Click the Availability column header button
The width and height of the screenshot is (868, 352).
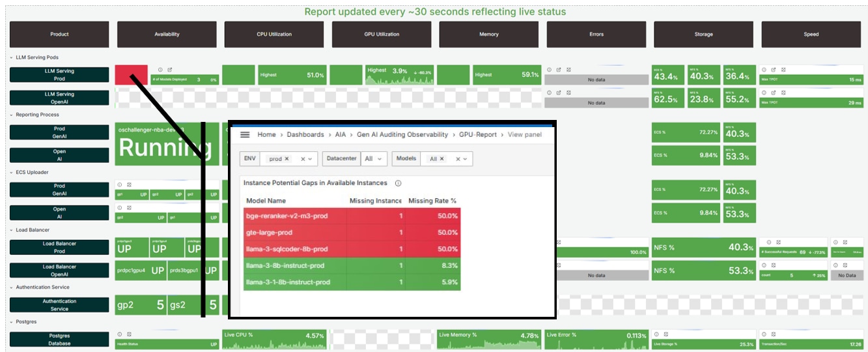pyautogui.click(x=167, y=34)
